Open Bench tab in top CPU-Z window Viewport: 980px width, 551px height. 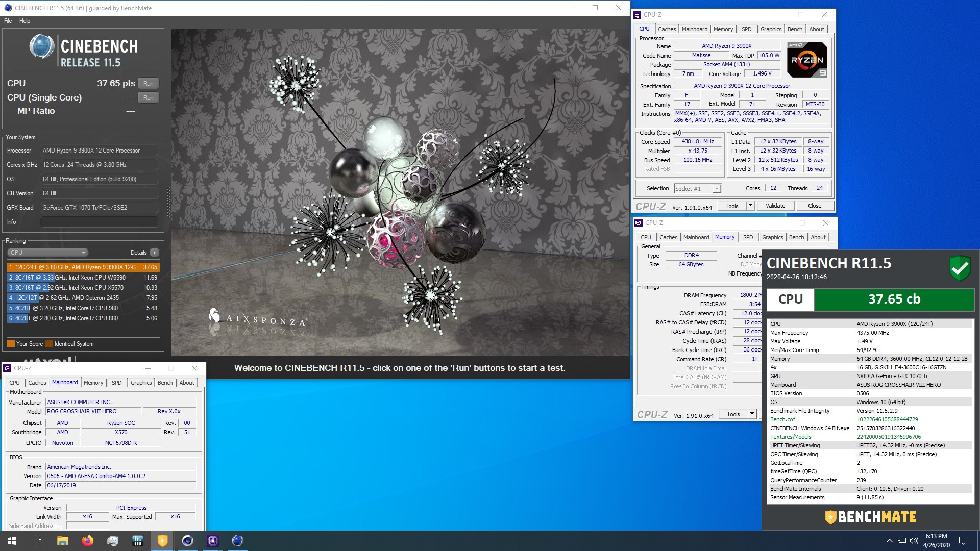pos(795,29)
